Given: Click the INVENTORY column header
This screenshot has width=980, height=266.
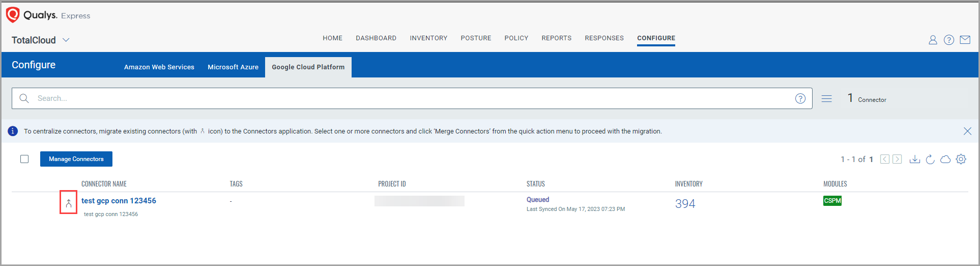Looking at the screenshot, I should point(688,184).
